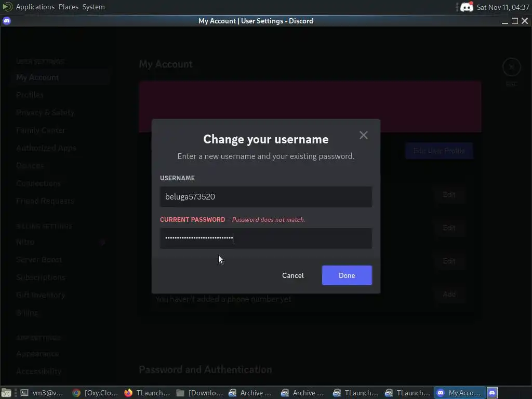Select dimmed Appearance in sidebar
532x399 pixels.
click(x=60, y=353)
